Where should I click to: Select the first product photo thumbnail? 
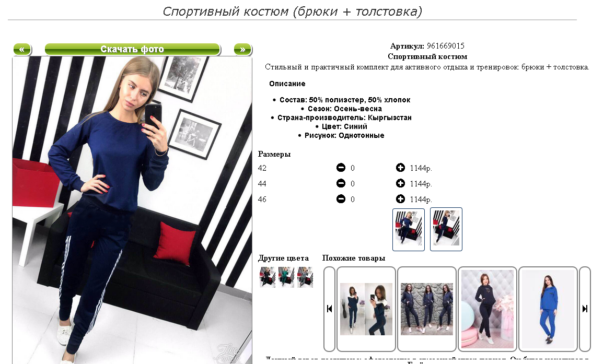tap(409, 229)
